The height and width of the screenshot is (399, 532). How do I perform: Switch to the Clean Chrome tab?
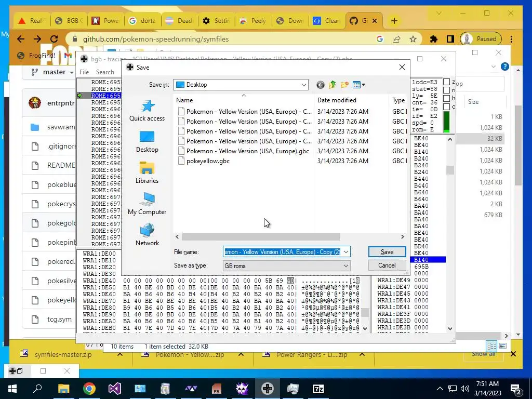pyautogui.click(x=327, y=21)
